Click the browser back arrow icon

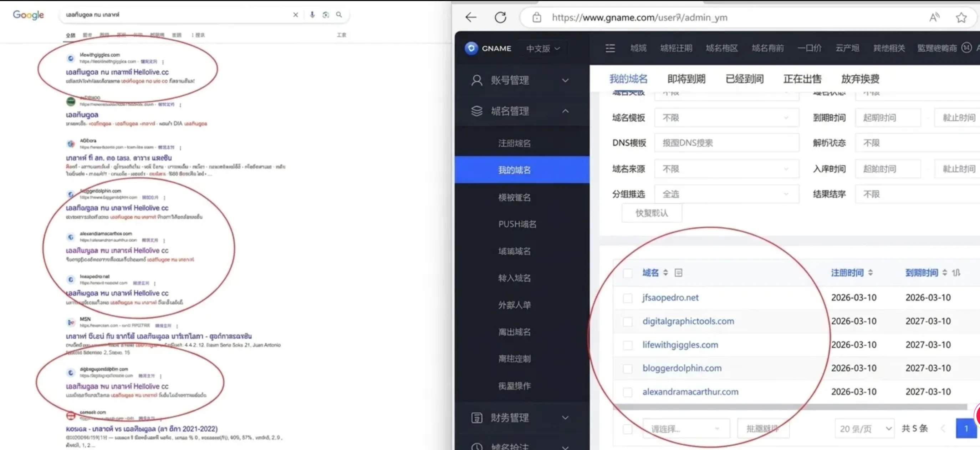(x=471, y=17)
